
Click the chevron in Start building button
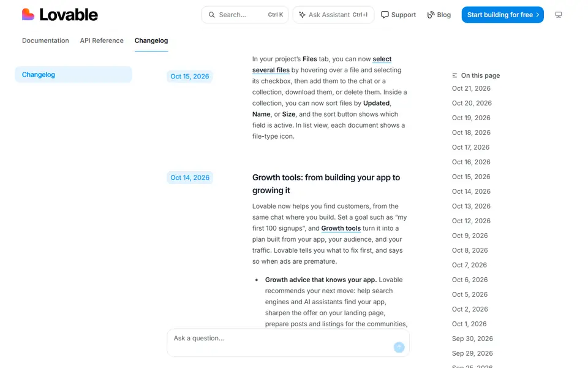click(537, 15)
